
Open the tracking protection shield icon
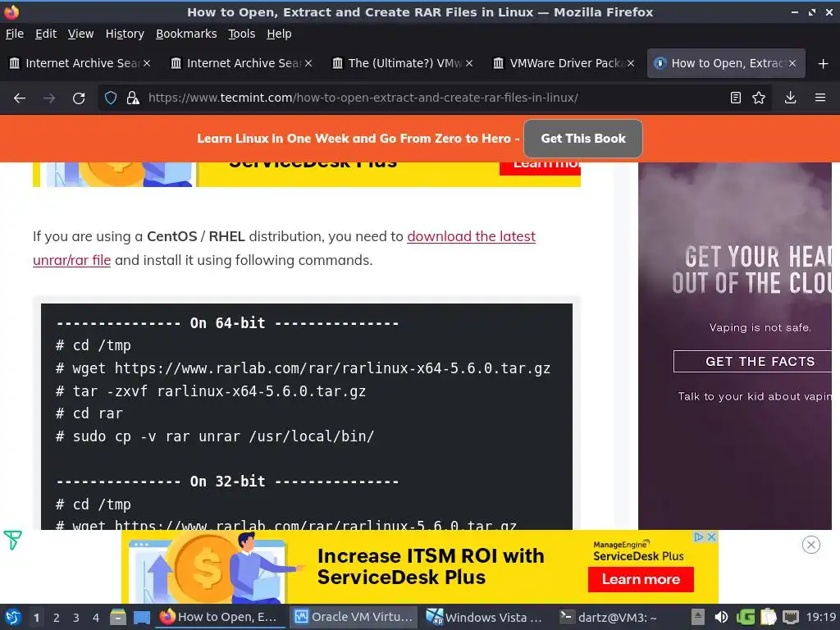click(x=111, y=98)
